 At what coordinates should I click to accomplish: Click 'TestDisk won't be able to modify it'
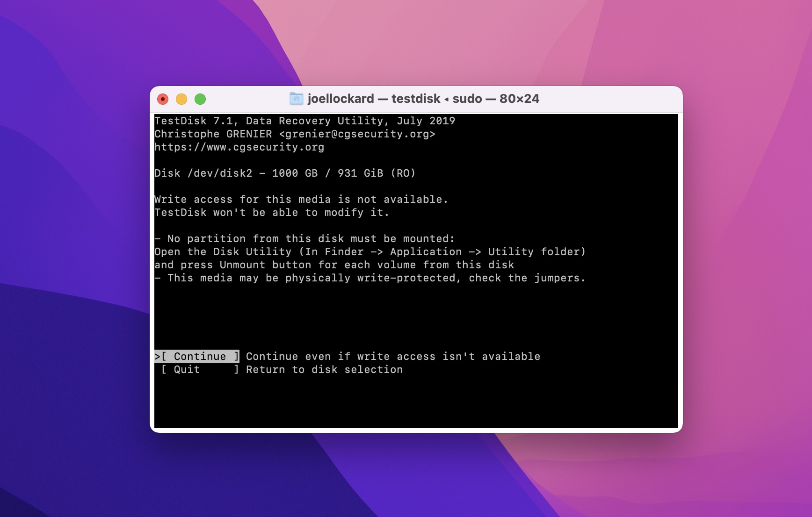272,213
